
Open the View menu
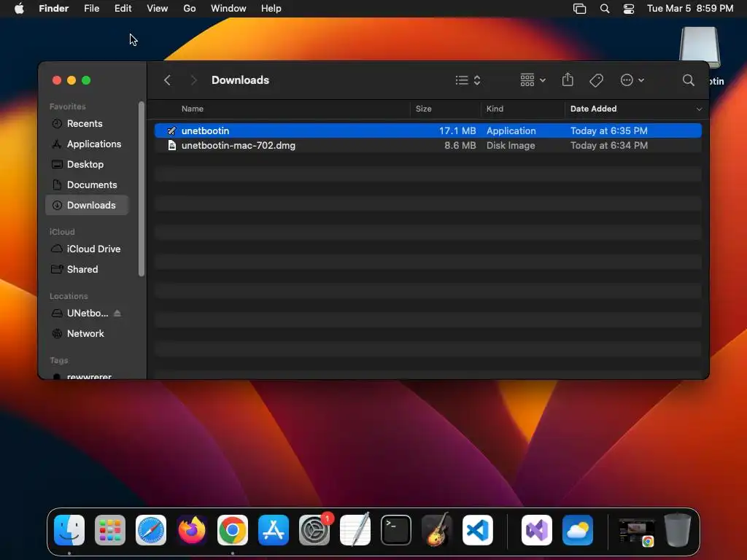pyautogui.click(x=158, y=8)
